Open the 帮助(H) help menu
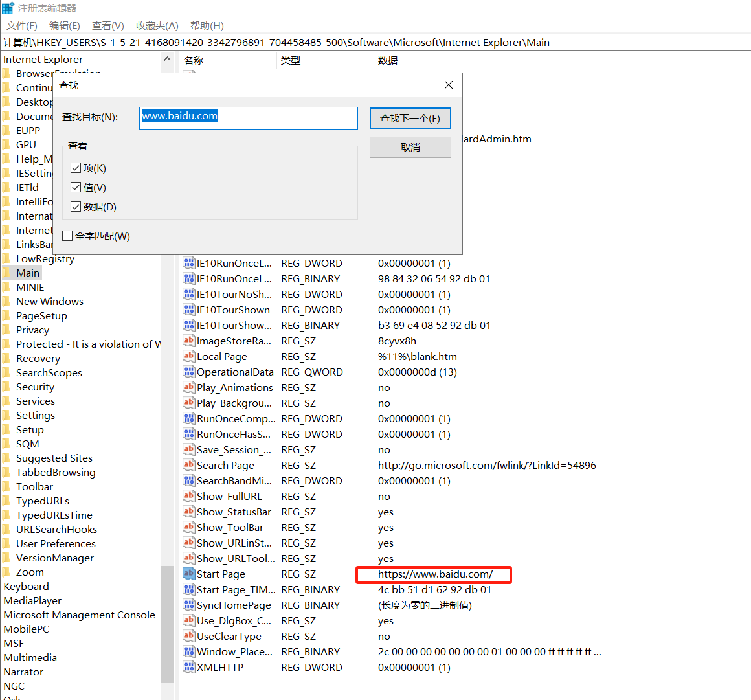The width and height of the screenshot is (751, 700). tap(207, 26)
